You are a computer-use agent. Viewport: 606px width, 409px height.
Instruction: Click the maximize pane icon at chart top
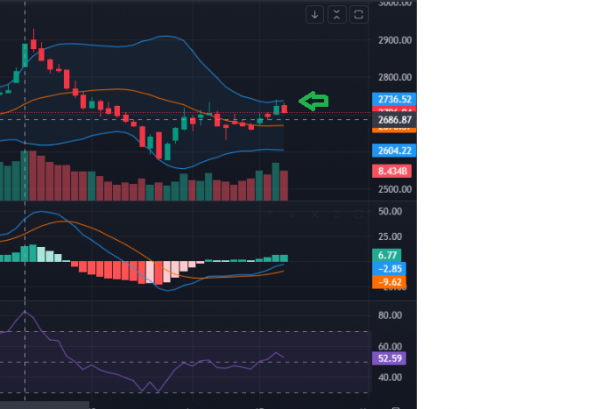coord(359,14)
